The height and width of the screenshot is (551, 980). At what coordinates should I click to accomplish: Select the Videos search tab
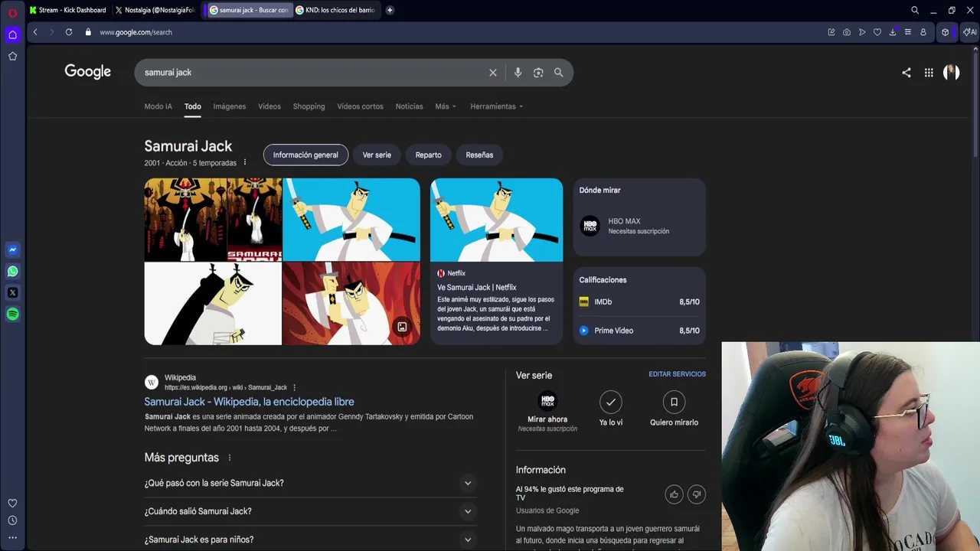269,106
